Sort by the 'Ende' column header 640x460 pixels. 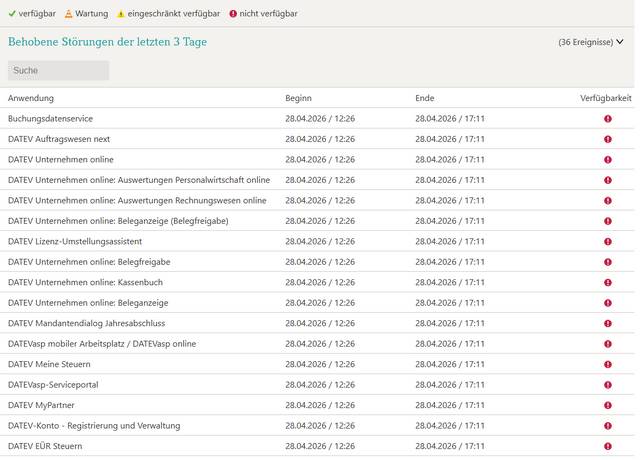click(425, 98)
